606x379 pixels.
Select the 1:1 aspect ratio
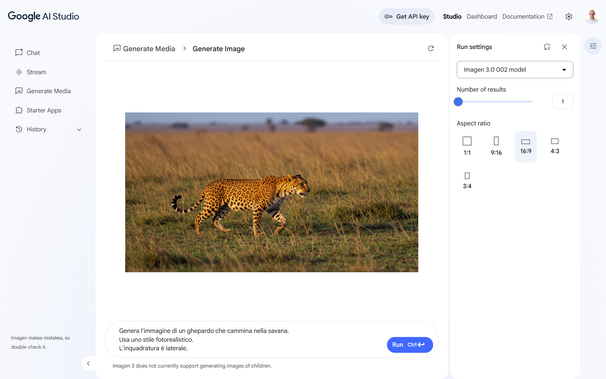467,146
